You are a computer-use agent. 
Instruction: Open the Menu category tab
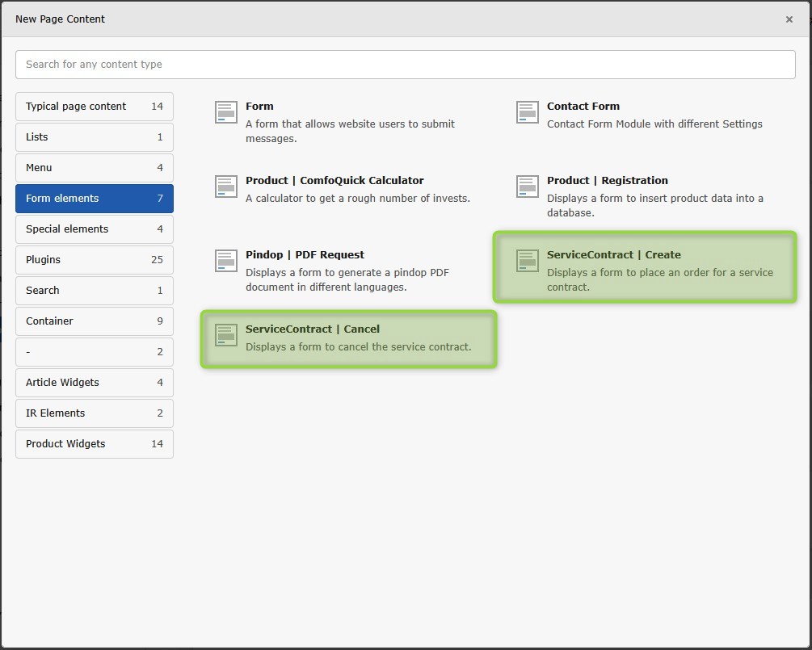point(94,168)
